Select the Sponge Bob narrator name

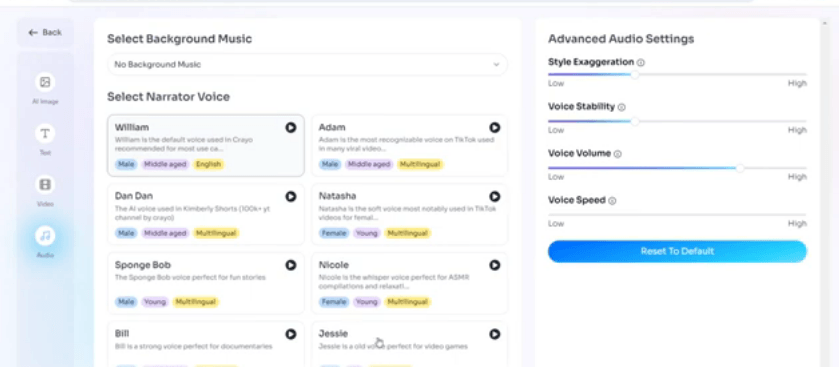pos(143,265)
